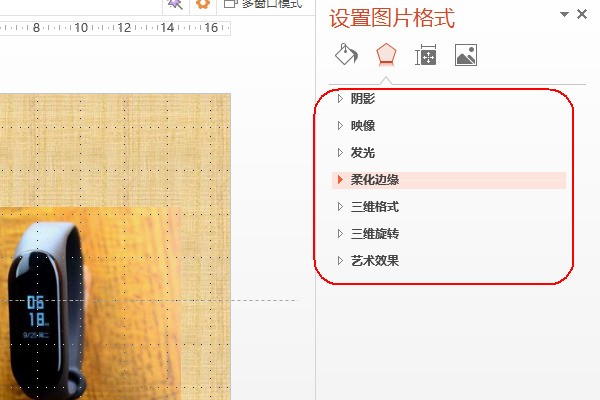Click the 三维格式 label

coord(375,207)
